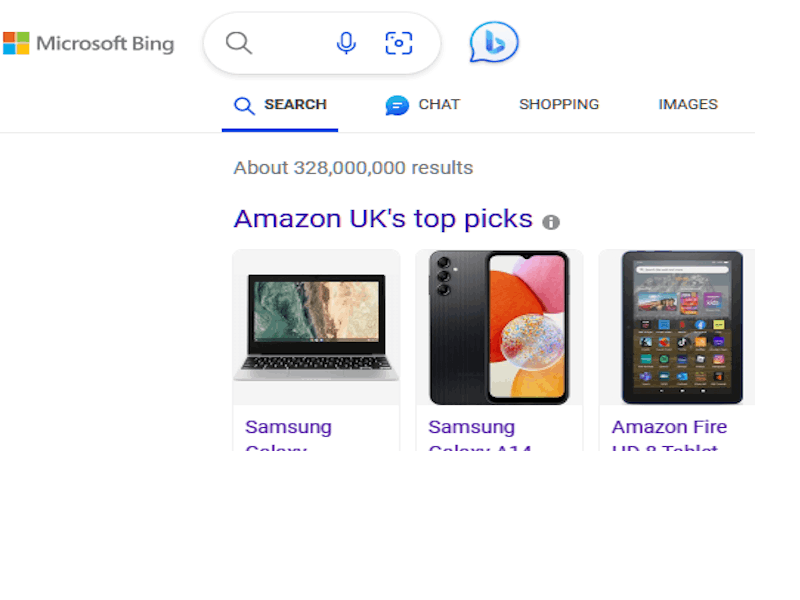The height and width of the screenshot is (600, 800).
Task: Click the magnifying glass search icon
Action: point(238,43)
